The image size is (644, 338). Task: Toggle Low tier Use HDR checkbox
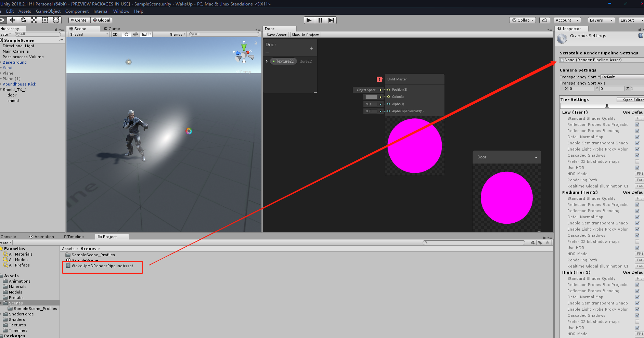pos(637,168)
